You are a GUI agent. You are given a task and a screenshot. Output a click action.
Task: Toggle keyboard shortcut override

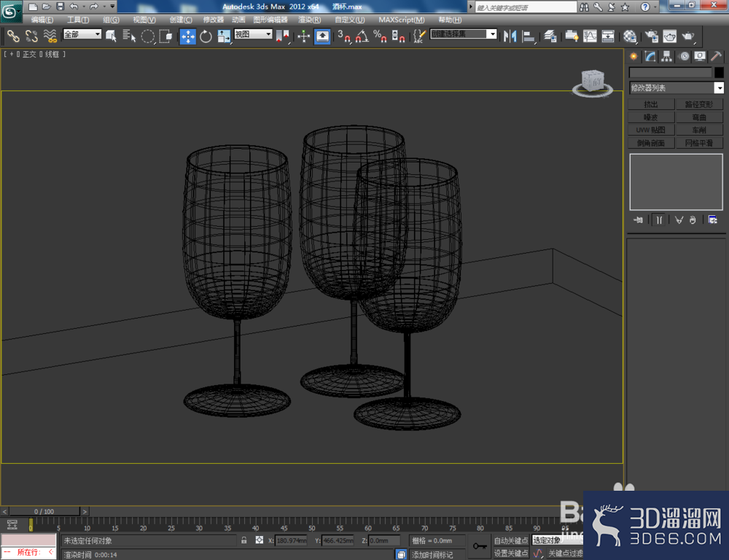pos(322,36)
